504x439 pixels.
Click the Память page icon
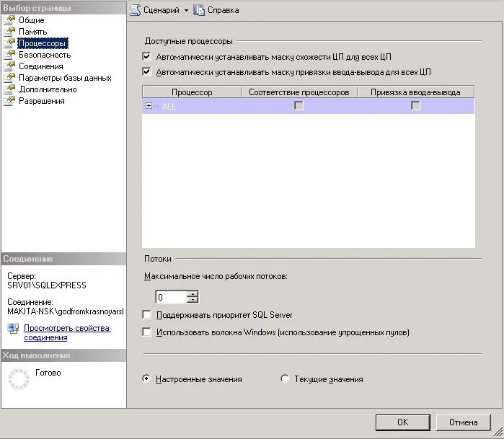pyautogui.click(x=9, y=32)
